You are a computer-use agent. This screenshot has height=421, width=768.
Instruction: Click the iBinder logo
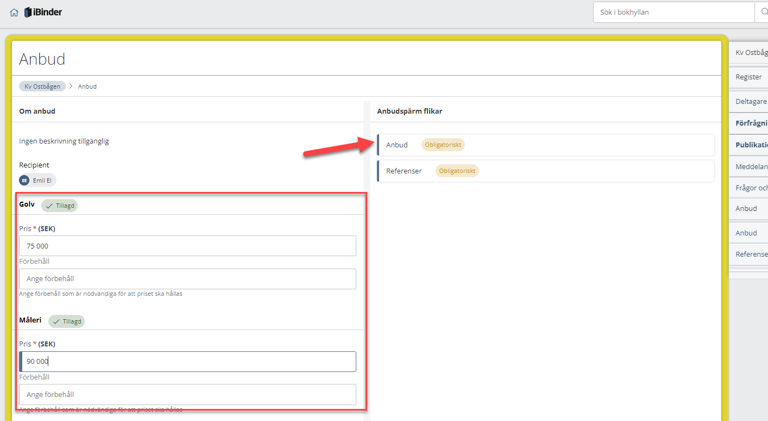point(43,13)
